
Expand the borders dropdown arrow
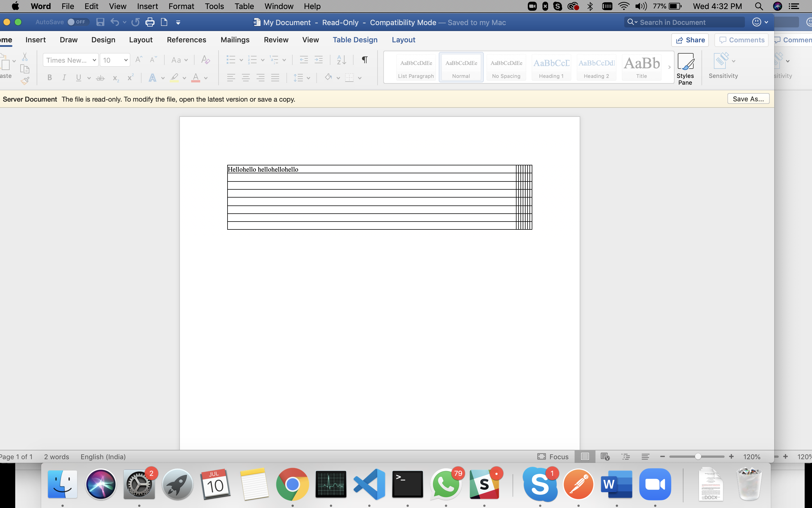360,78
